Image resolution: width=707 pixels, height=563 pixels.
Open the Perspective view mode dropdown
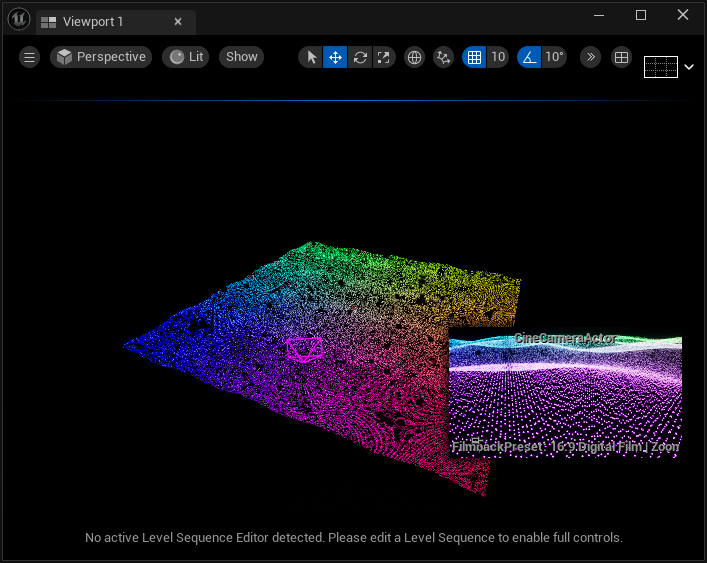click(101, 57)
